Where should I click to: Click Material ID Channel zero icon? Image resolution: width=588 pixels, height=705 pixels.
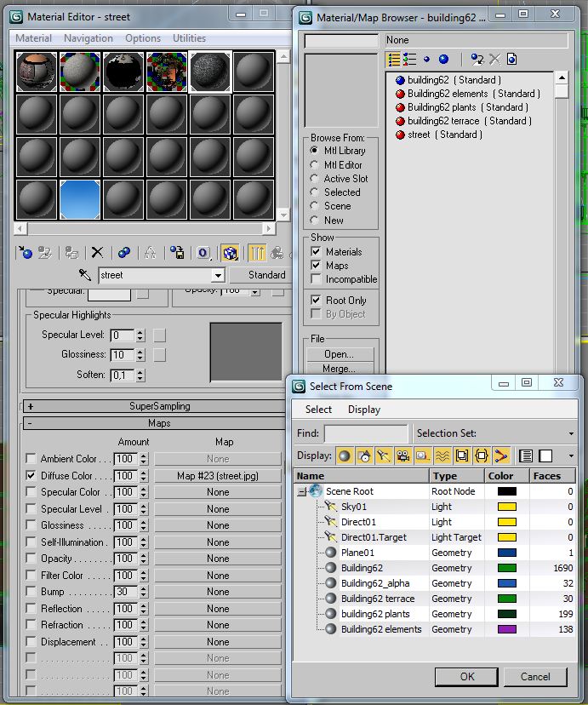203,253
